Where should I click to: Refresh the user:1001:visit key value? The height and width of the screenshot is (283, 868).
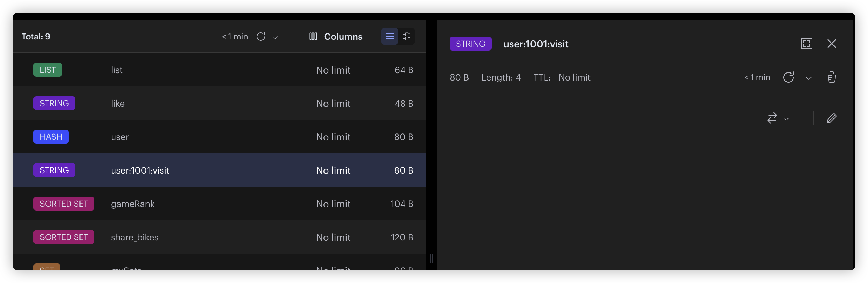click(x=789, y=77)
